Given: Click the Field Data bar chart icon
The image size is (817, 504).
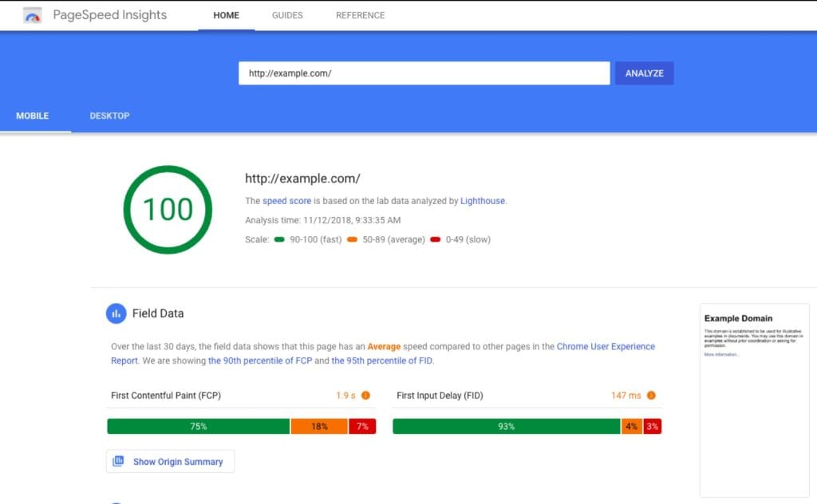Looking at the screenshot, I should (x=116, y=313).
